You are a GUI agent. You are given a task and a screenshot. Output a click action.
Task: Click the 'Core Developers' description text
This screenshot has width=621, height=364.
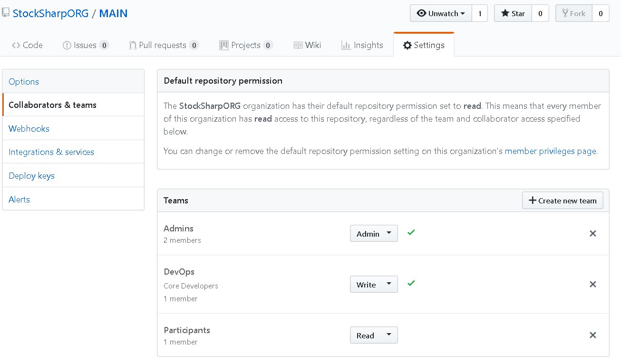191,286
